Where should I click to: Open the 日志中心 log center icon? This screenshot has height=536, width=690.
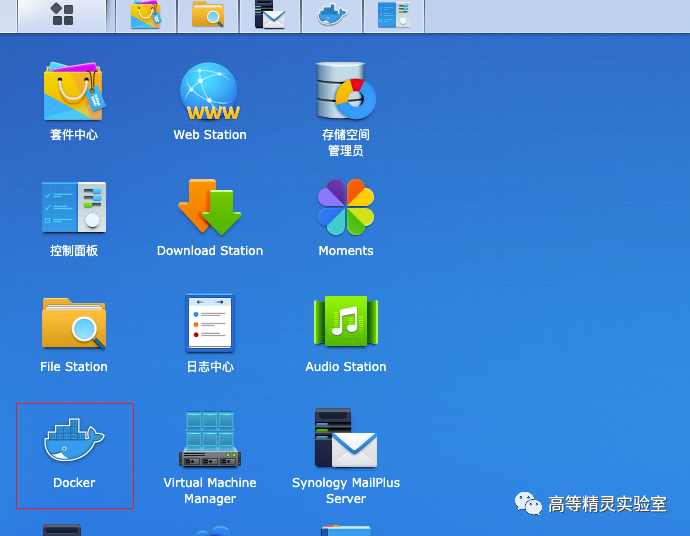tap(210, 323)
